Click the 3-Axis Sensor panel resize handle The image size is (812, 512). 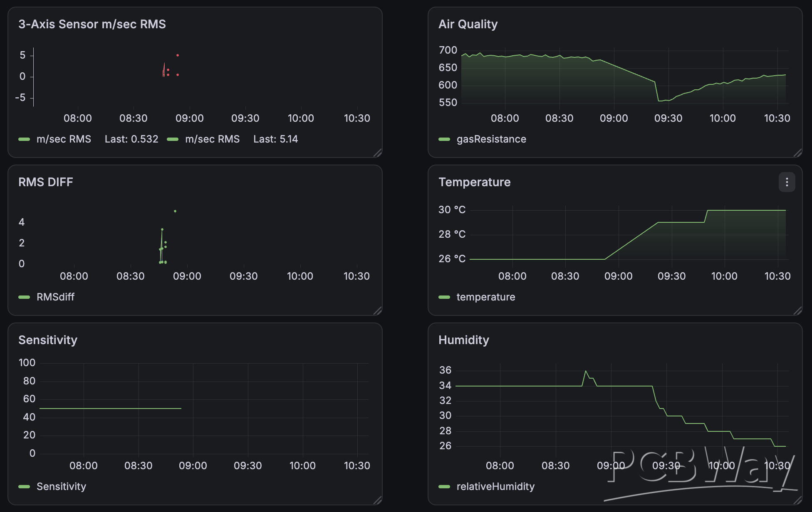point(377,153)
